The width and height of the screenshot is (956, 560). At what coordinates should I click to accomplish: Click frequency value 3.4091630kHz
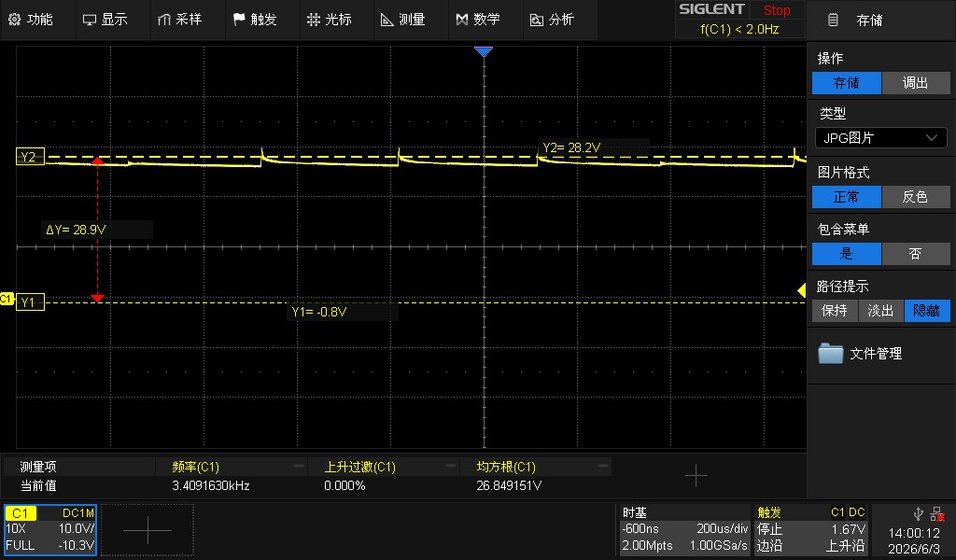point(211,485)
